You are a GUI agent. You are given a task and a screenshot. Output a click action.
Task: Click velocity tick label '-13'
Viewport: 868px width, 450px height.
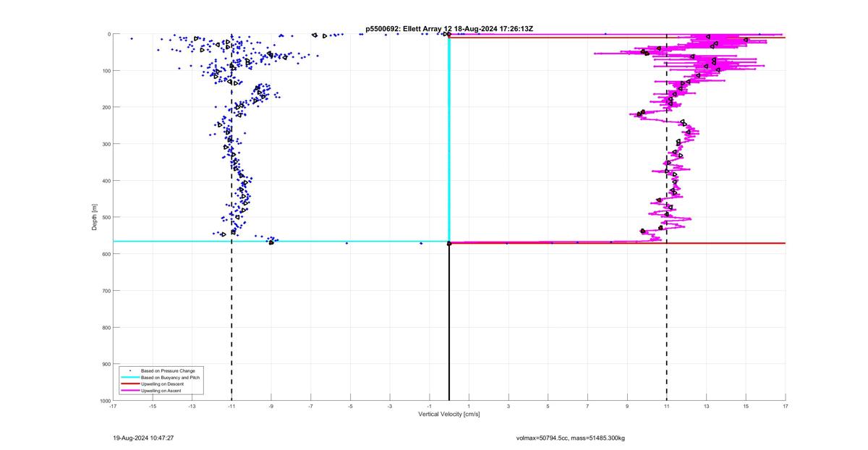coord(192,407)
